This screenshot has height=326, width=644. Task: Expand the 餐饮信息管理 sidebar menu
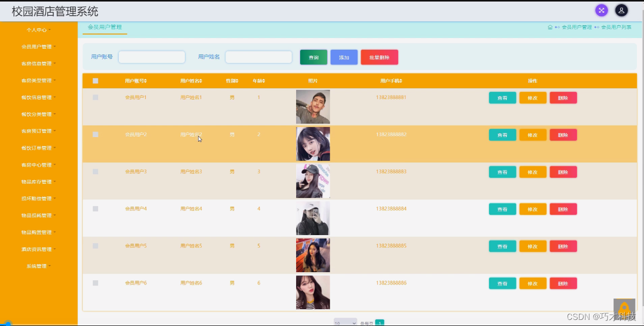click(39, 97)
